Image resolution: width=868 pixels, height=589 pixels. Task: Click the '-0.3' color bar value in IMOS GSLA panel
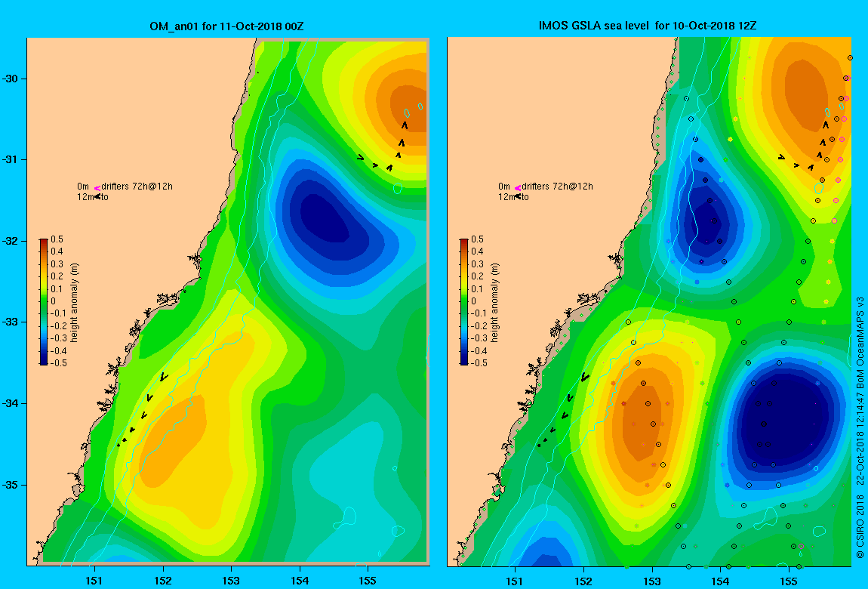[x=477, y=338]
